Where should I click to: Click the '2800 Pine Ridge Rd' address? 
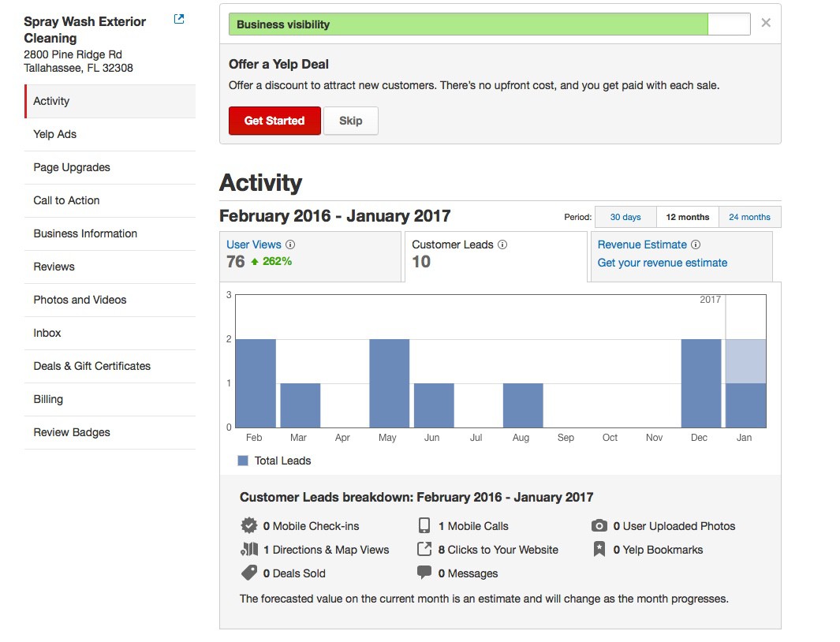[x=73, y=54]
